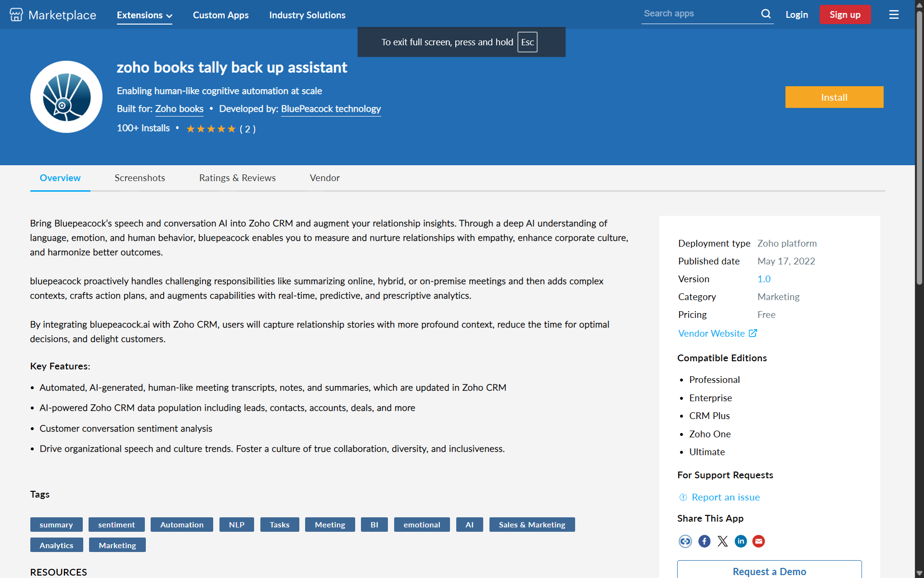Open Industry Solutions in top navigation

[x=307, y=15]
